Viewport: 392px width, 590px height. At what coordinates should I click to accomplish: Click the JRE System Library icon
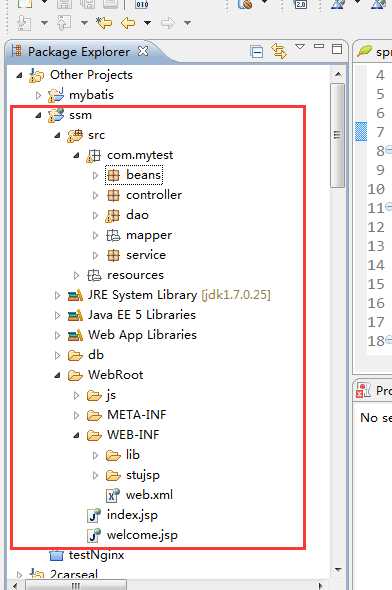pyautogui.click(x=75, y=295)
